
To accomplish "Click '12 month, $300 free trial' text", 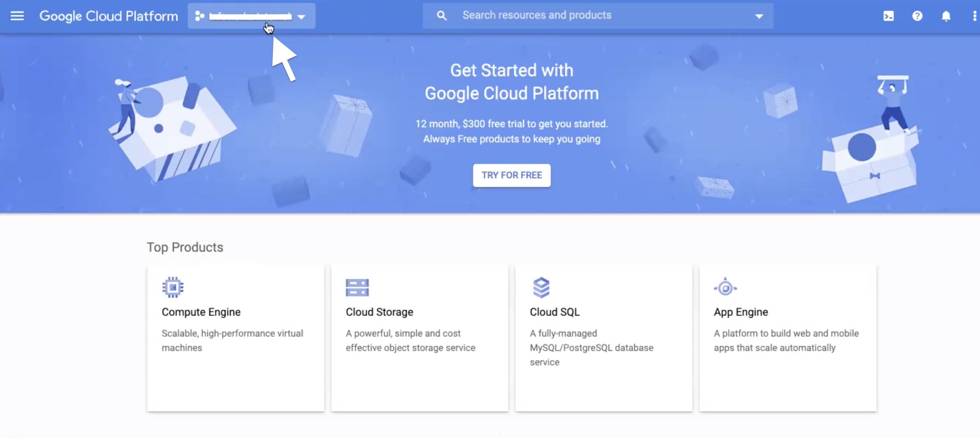I will point(512,124).
